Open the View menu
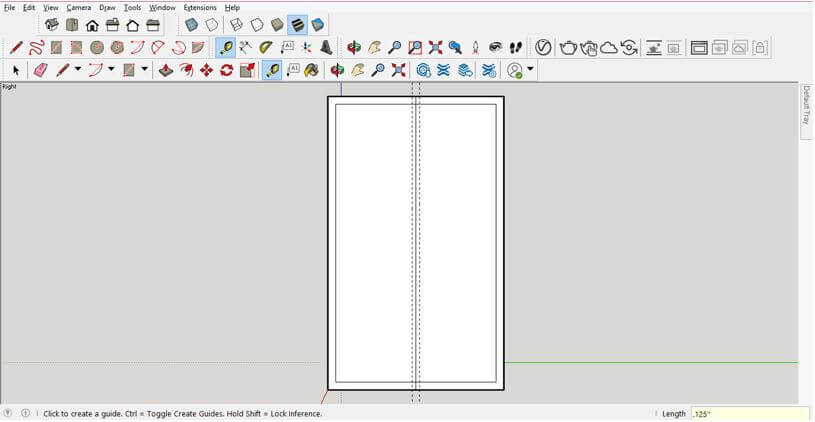815x422 pixels. (x=50, y=8)
